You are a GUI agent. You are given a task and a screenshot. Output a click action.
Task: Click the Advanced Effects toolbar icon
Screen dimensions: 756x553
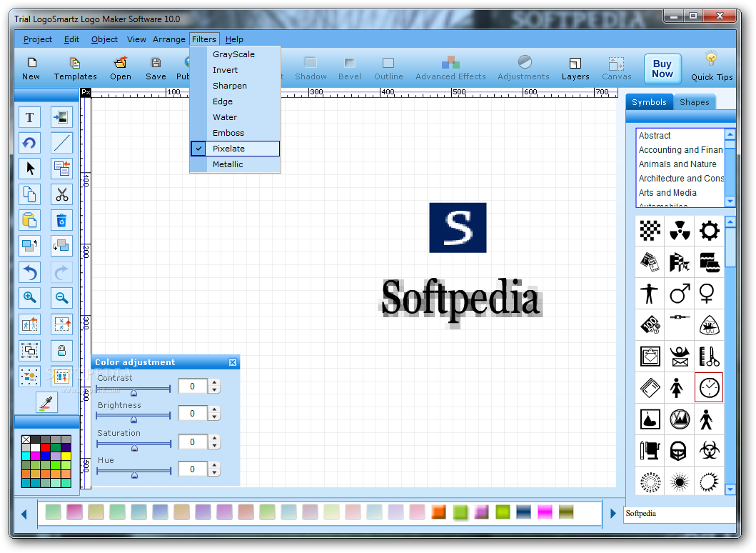coord(450,68)
